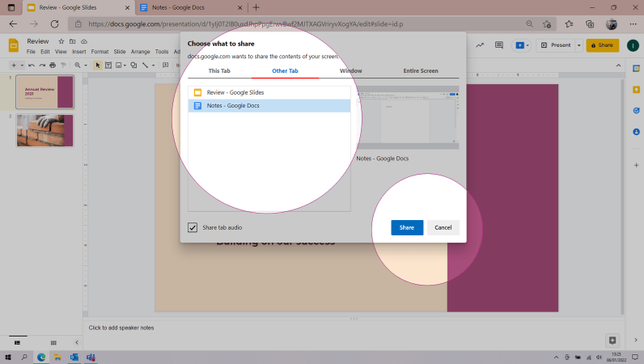Viewport: 644px width, 364px height.
Task: Open Google Keep side panel icon
Action: click(636, 90)
